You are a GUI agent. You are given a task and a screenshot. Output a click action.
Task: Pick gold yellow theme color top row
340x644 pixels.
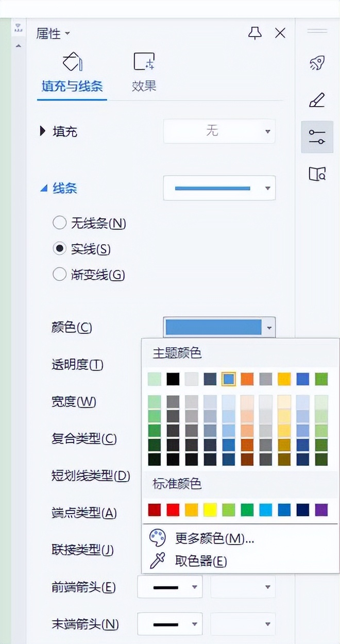(x=284, y=379)
